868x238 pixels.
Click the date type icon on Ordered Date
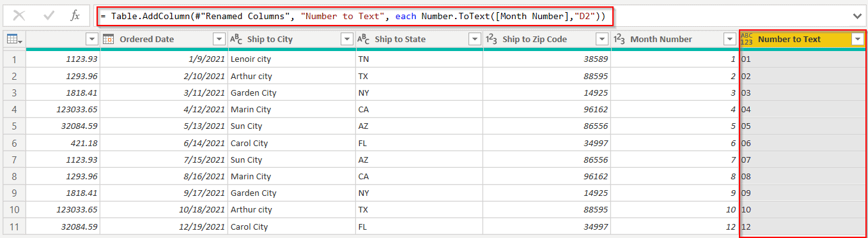coord(108,39)
